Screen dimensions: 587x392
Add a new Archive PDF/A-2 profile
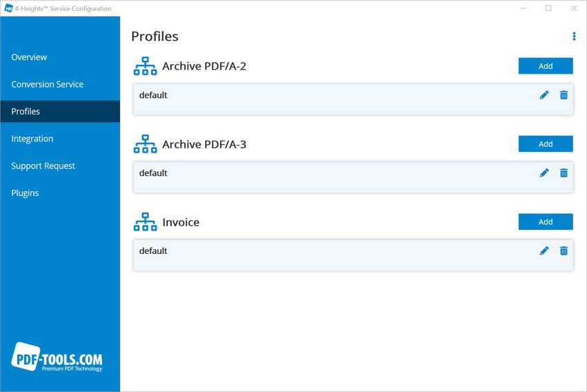pyautogui.click(x=546, y=66)
